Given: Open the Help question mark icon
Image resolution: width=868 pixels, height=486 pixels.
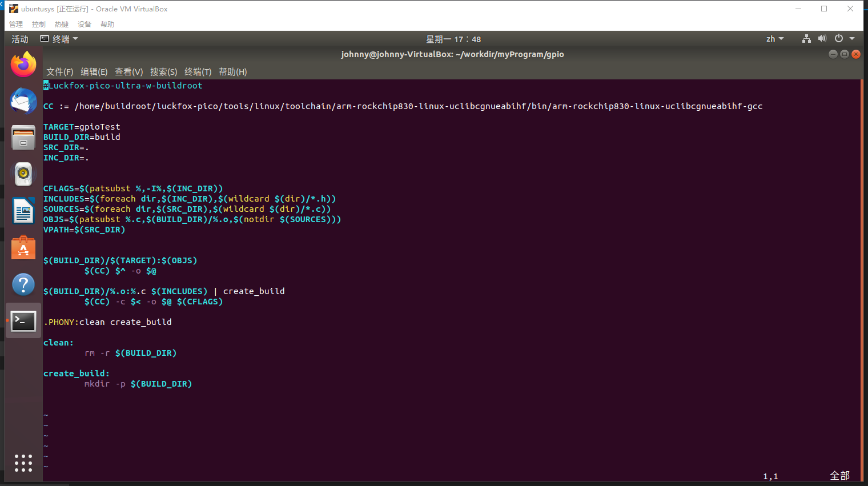Looking at the screenshot, I should pyautogui.click(x=23, y=284).
